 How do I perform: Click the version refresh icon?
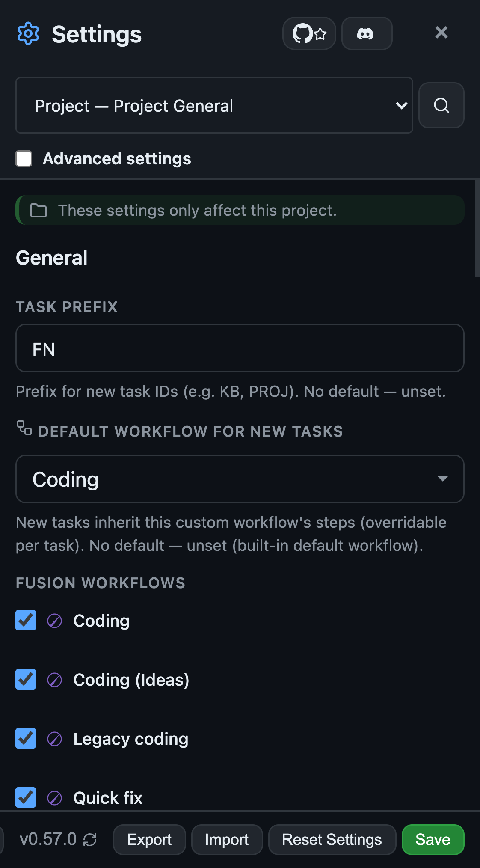[x=90, y=840]
